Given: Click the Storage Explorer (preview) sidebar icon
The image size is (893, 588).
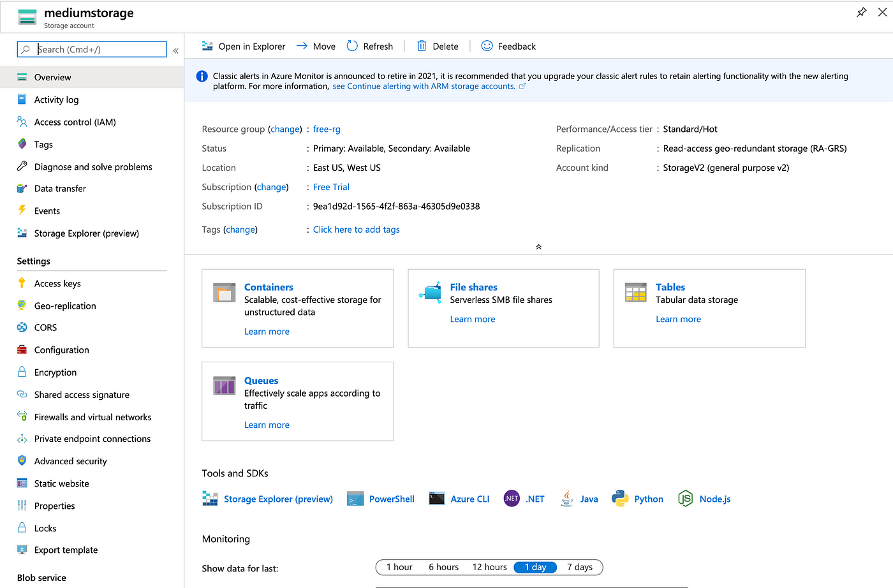Looking at the screenshot, I should coord(22,233).
